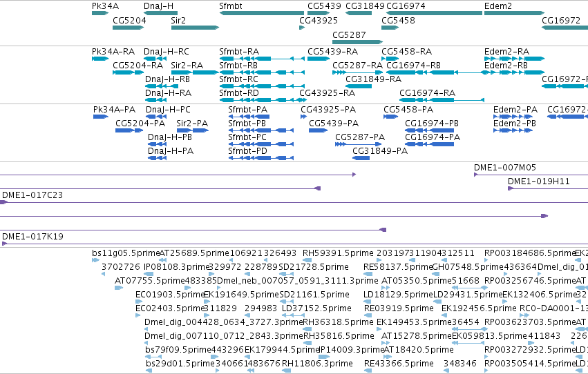Image resolution: width=588 pixels, height=374 pixels.
Task: Select the DnaJ-H-PA protein label
Action: click(171, 151)
